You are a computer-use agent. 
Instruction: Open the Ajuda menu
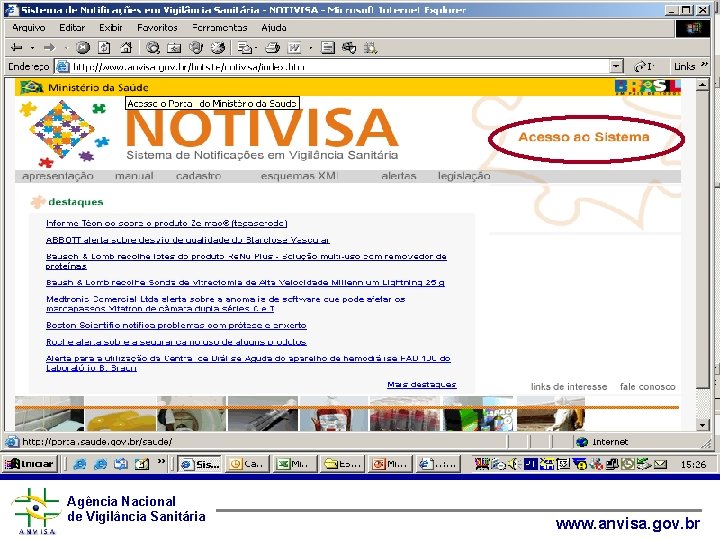pos(274,28)
